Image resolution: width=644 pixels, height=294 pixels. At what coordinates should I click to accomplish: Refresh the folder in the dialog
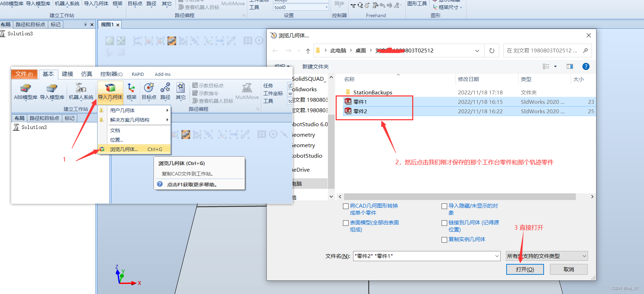click(492, 51)
